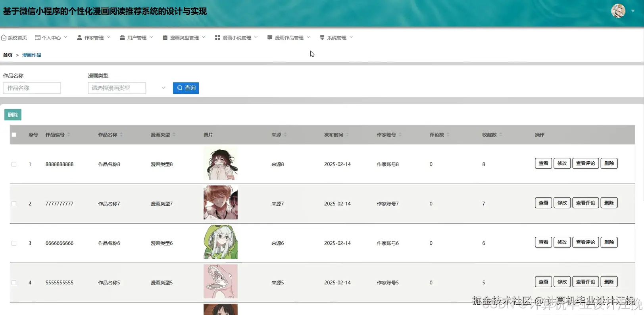Expand the 用户管理 menu chevron
The height and width of the screenshot is (315, 644).
point(151,37)
